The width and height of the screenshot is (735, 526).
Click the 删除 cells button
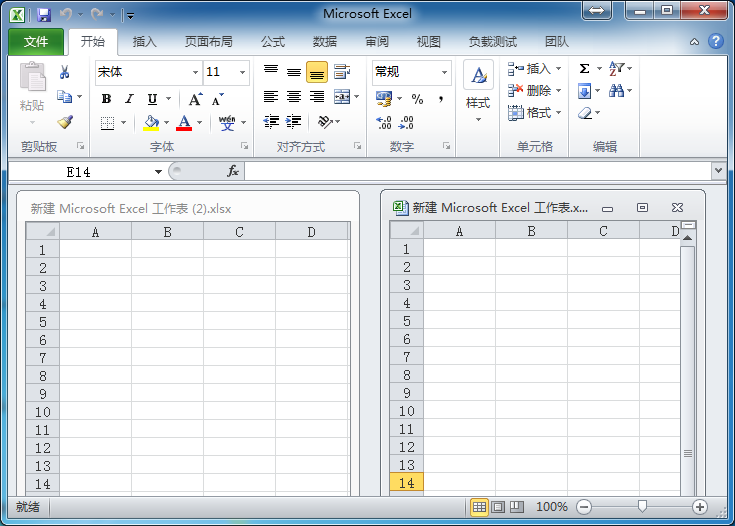529,90
